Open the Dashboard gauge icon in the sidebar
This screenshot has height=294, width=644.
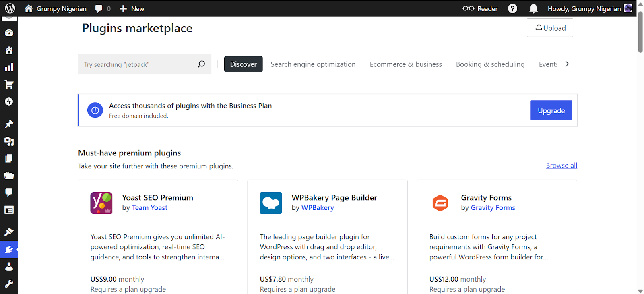[x=9, y=33]
